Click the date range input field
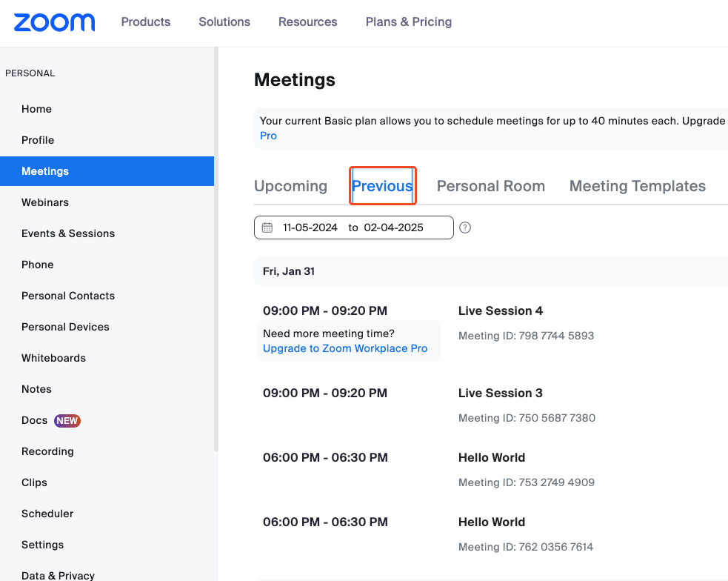Image resolution: width=728 pixels, height=581 pixels. pyautogui.click(x=355, y=228)
